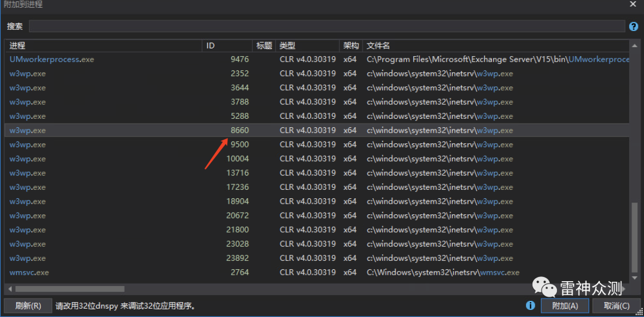This screenshot has width=644, height=317.
Task: Focus the 搜索 search input field
Action: (x=327, y=26)
